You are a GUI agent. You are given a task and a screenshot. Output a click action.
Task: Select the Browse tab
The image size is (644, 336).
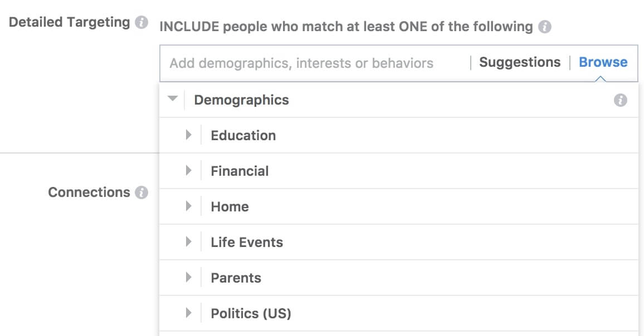click(603, 62)
